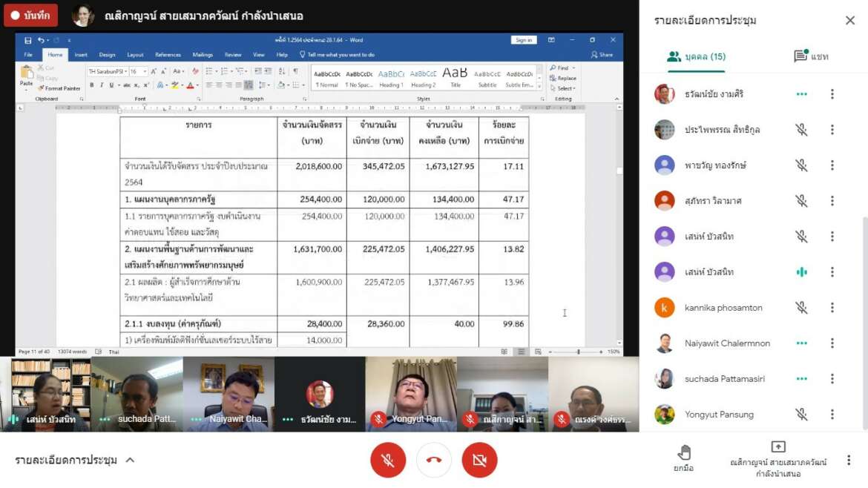Click the Share button in Word
Viewport: 868px width, 488px height.
[602, 55]
